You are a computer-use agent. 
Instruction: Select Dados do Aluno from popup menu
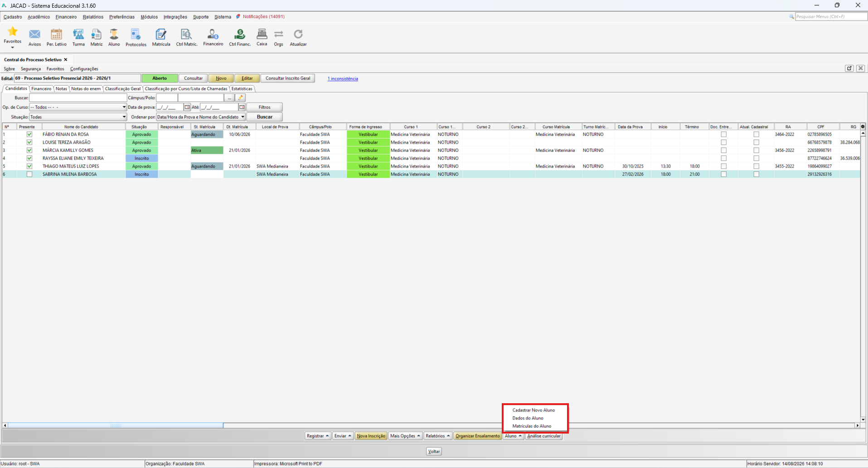tap(528, 418)
